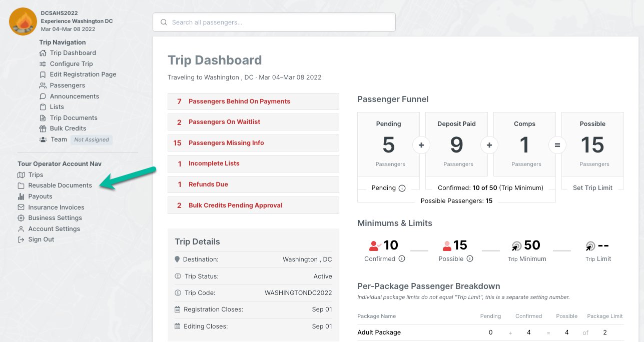Click the Trip Dashboard list icon
This screenshot has width=644, height=342.
[43, 53]
